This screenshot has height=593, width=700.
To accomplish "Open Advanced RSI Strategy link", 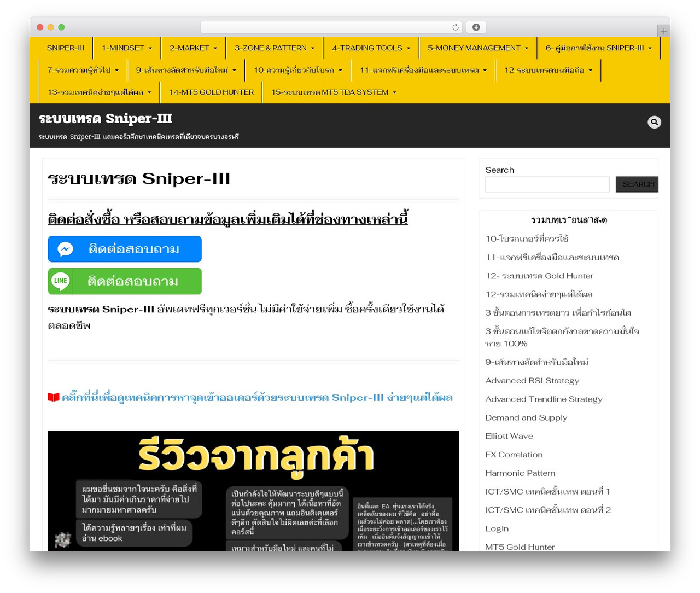I will tap(532, 381).
